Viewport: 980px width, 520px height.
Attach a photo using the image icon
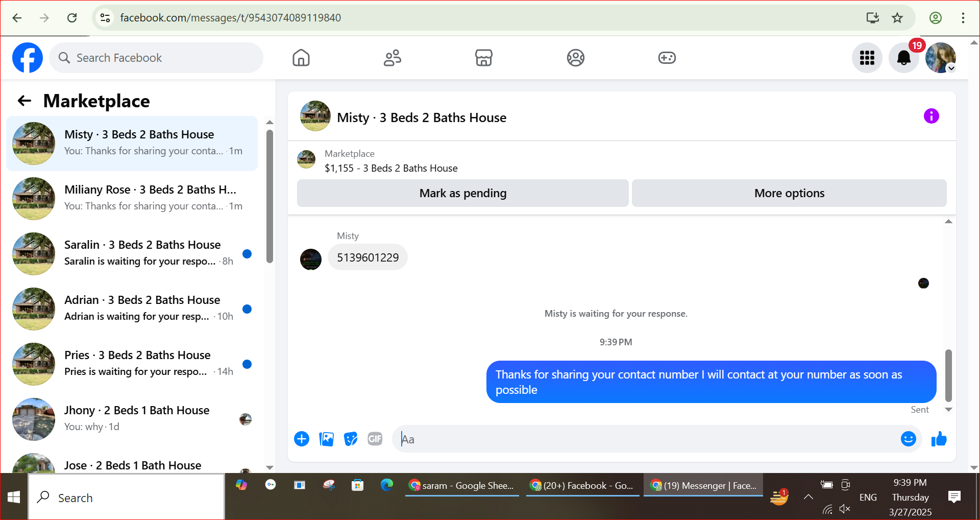coord(326,439)
